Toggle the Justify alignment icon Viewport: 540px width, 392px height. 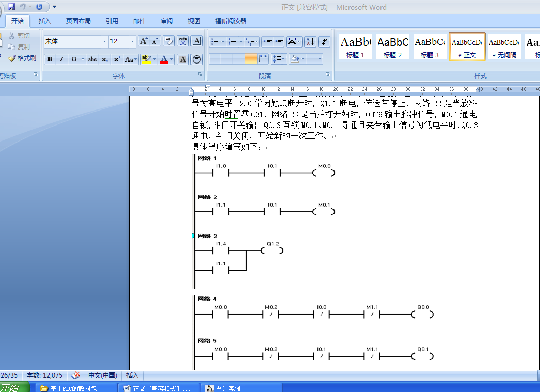coord(251,59)
